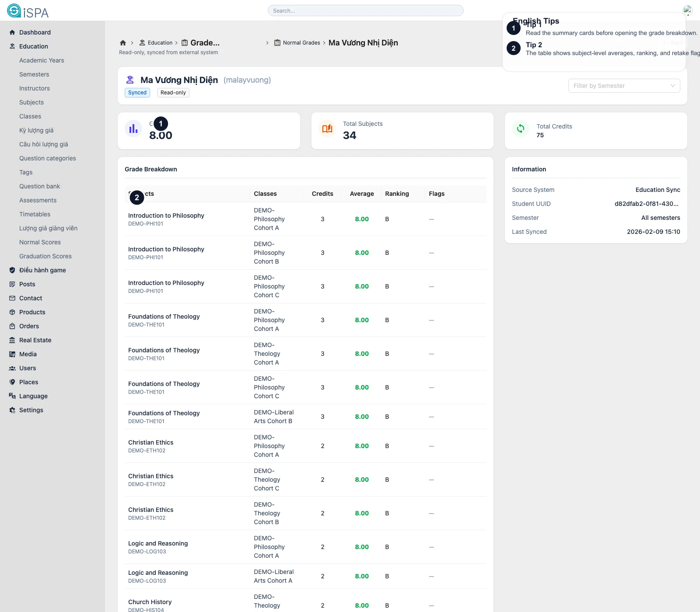Focus the top Search field
The image size is (700, 612).
pos(365,10)
